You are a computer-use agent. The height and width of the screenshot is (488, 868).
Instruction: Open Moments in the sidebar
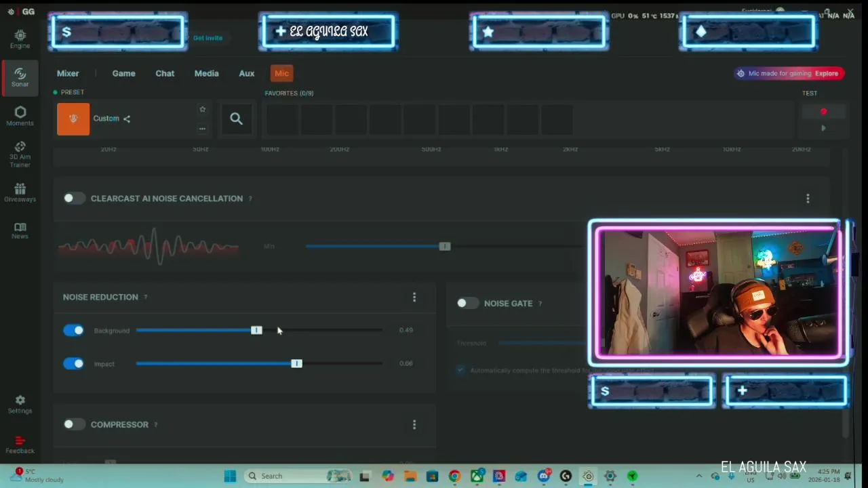(20, 116)
